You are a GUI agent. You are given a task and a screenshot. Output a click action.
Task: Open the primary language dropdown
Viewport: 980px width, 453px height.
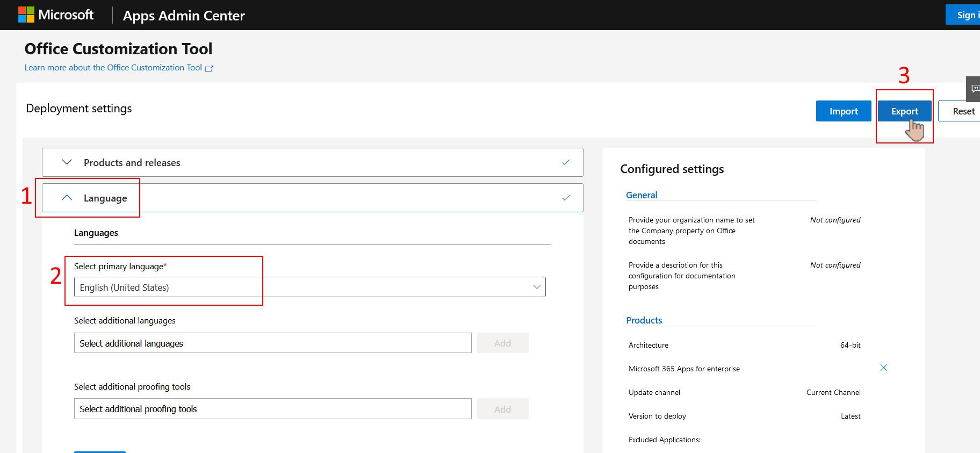[310, 287]
